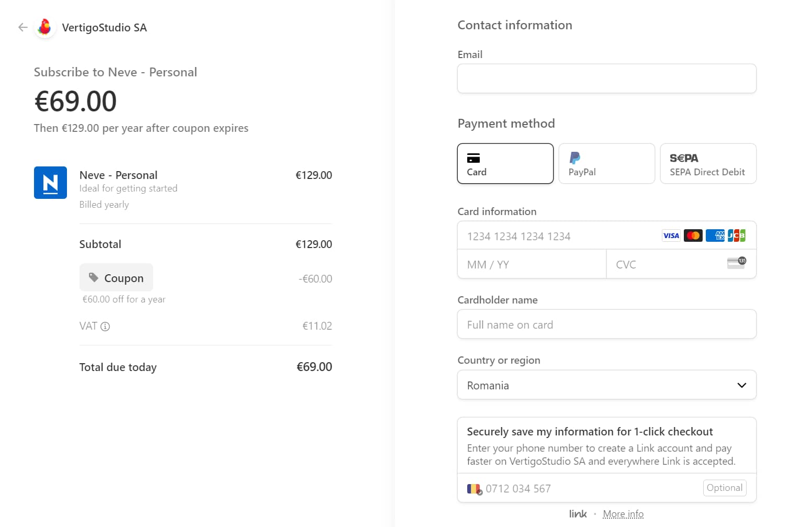Screen dimensions: 812x527
Task: Click the JCB card logo
Action: [736, 236]
